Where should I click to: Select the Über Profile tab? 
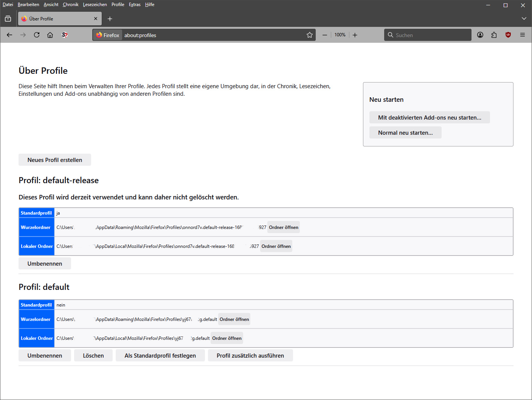pyautogui.click(x=60, y=19)
